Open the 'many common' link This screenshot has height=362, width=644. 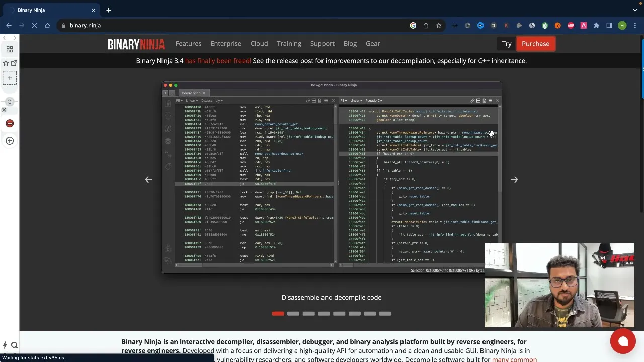click(x=514, y=359)
